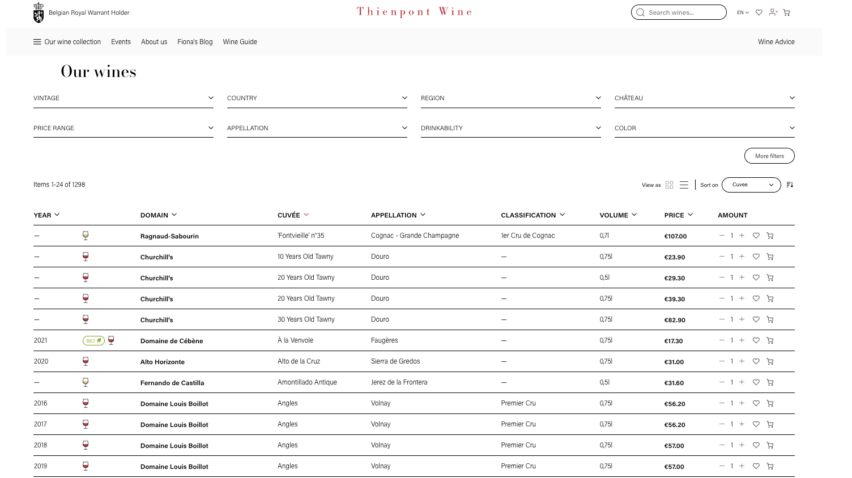Sort table by Domain column
This screenshot has height=478, width=852.
(x=158, y=215)
